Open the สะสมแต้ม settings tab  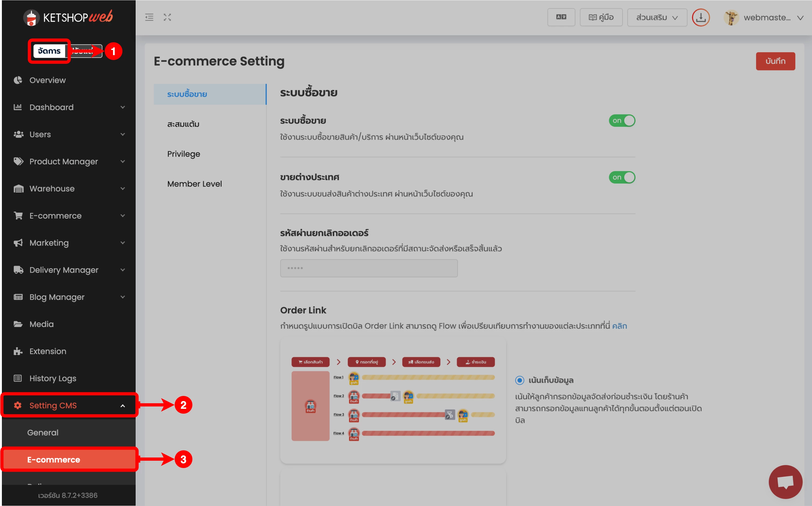coord(183,124)
